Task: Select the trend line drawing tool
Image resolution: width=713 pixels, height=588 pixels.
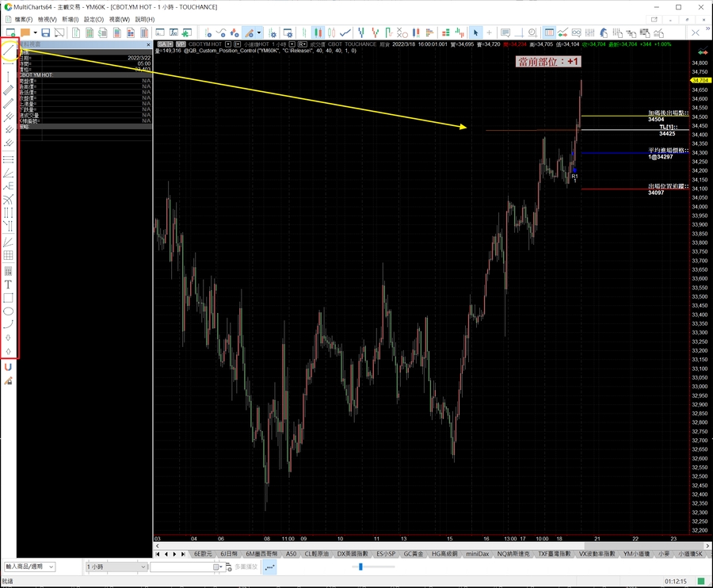Action: (9, 51)
